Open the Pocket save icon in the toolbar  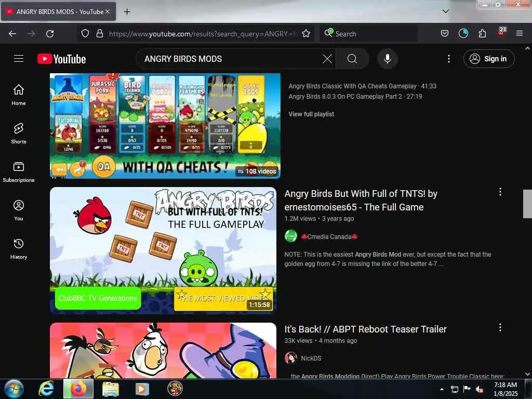(445, 33)
